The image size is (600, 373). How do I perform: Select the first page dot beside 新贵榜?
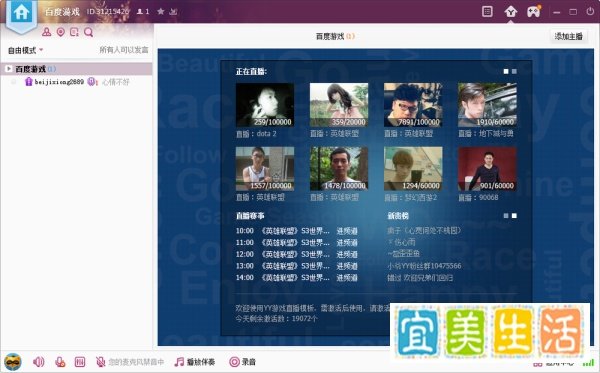click(506, 216)
